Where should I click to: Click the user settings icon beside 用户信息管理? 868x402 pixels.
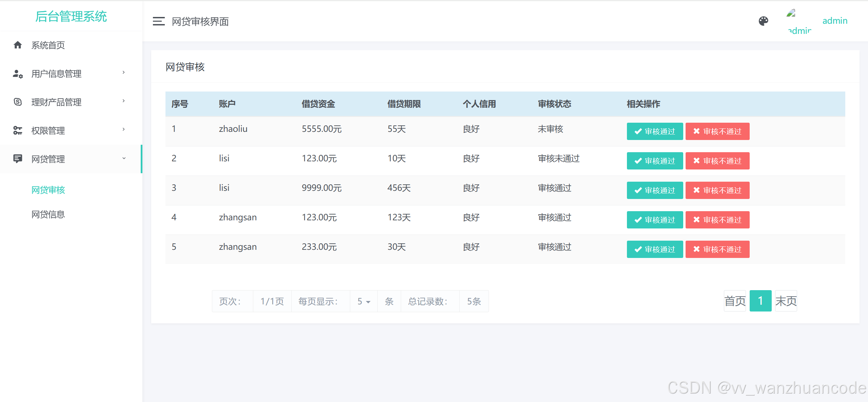(18, 74)
